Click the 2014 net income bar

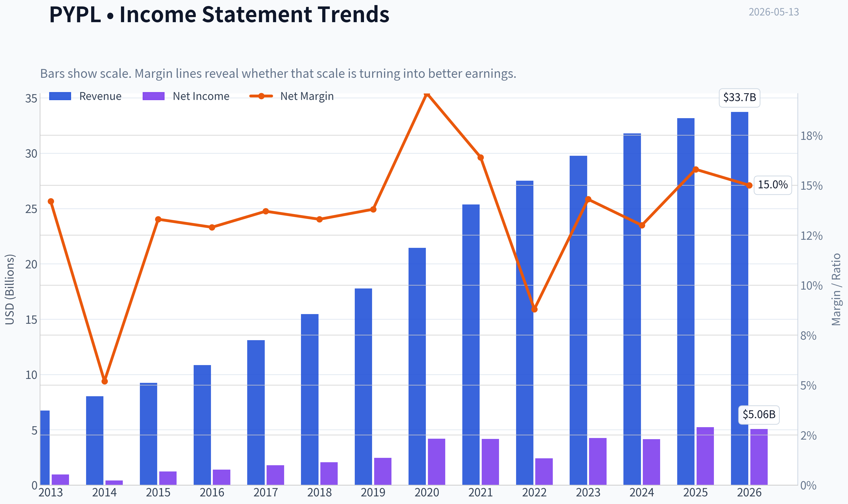click(x=114, y=483)
